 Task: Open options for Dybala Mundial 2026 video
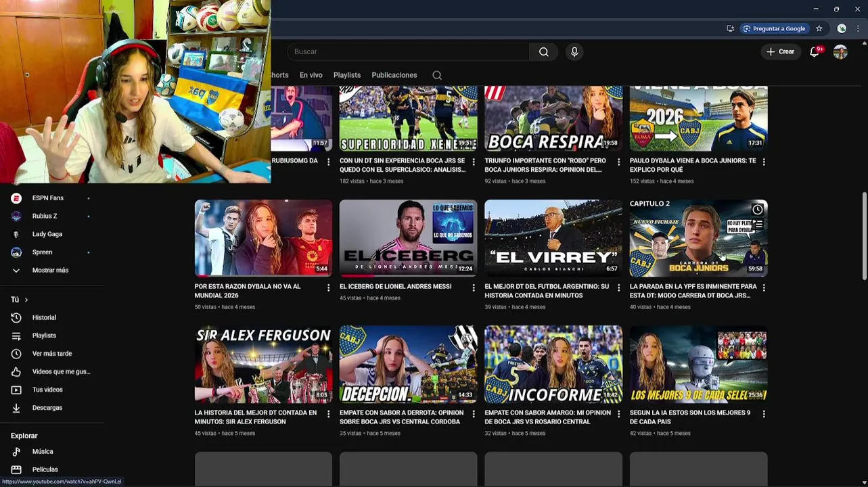pyautogui.click(x=329, y=287)
